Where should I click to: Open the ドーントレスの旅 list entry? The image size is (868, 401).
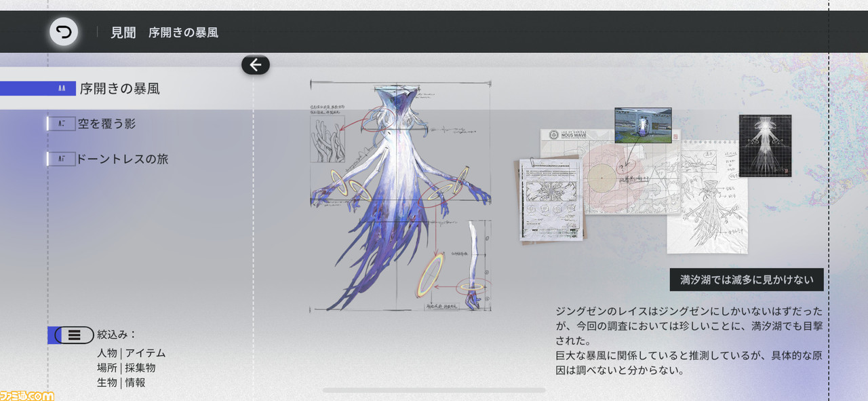click(122, 159)
